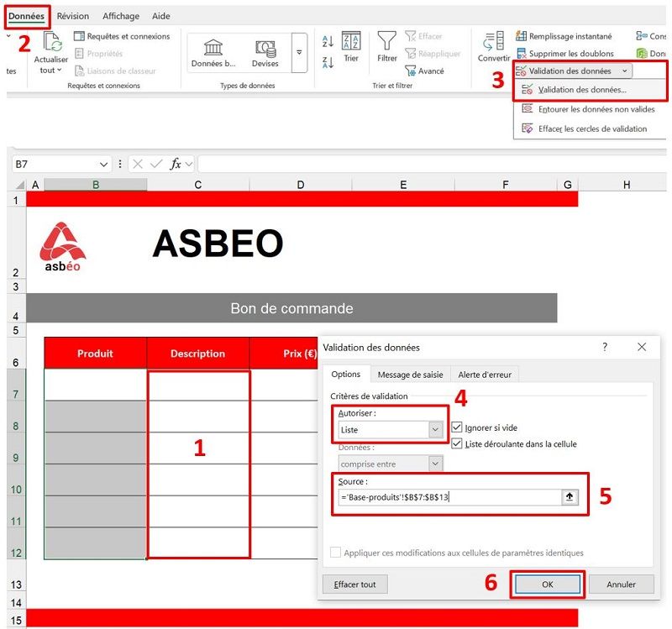Check Appliquer ces modifications aux cellules identiques

[x=334, y=553]
